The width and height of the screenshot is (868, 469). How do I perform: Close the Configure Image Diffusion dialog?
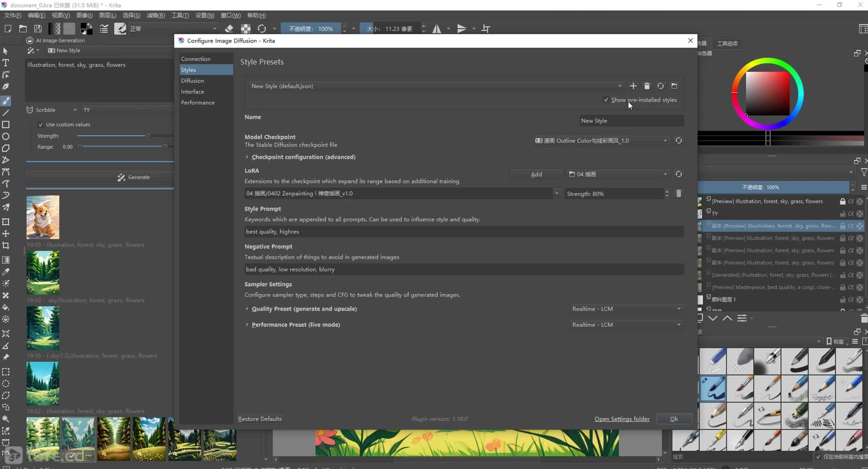coord(690,40)
